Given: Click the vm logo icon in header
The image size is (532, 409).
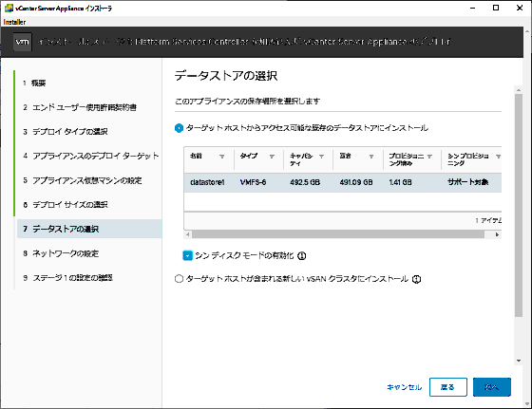Looking at the screenshot, I should pos(23,42).
